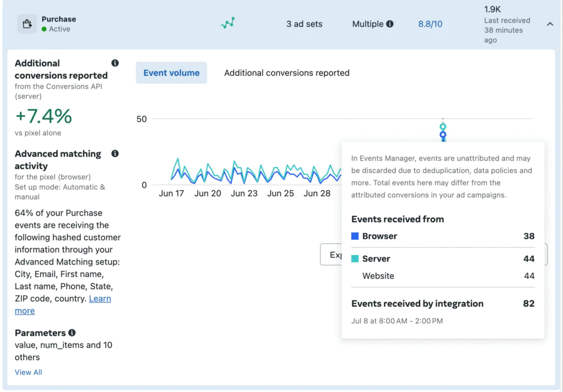The height and width of the screenshot is (392, 563).
Task: Open info icon for Additional conversions reported
Action: tap(115, 63)
